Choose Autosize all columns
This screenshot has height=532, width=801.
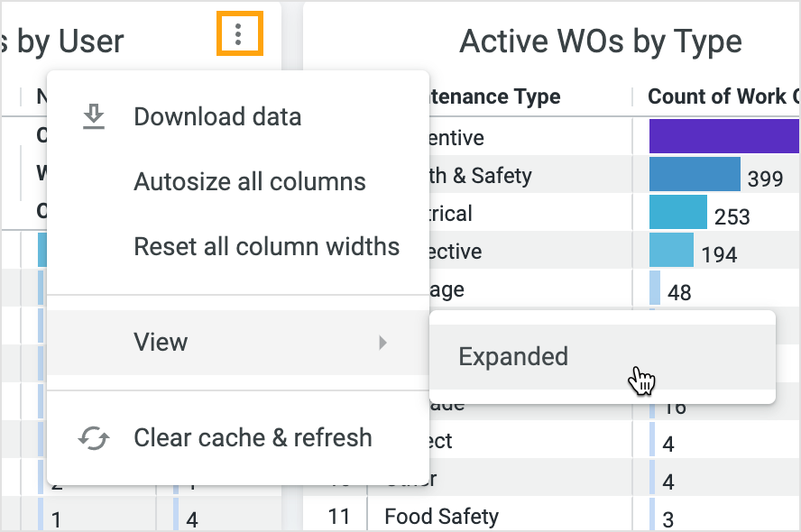250,181
